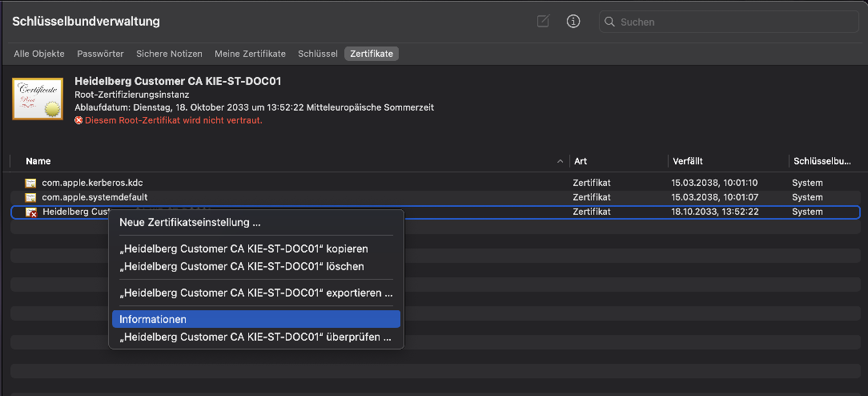Click the magnifier icon in search field

click(609, 22)
